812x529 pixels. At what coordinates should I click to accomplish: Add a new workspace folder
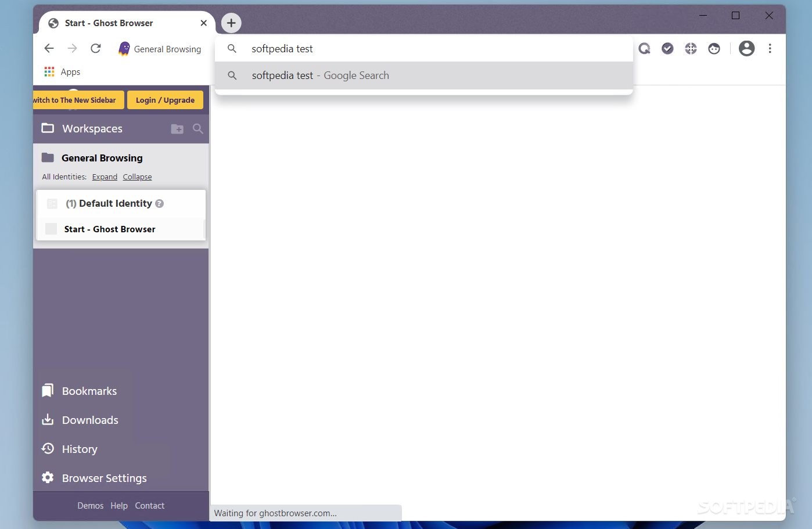[x=177, y=129]
